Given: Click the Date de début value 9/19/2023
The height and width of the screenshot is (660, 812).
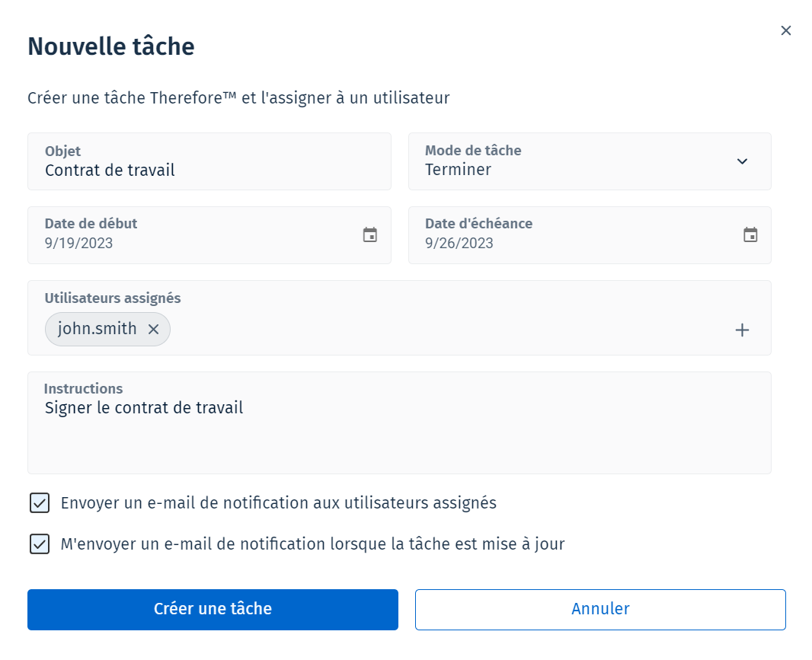Looking at the screenshot, I should 79,244.
